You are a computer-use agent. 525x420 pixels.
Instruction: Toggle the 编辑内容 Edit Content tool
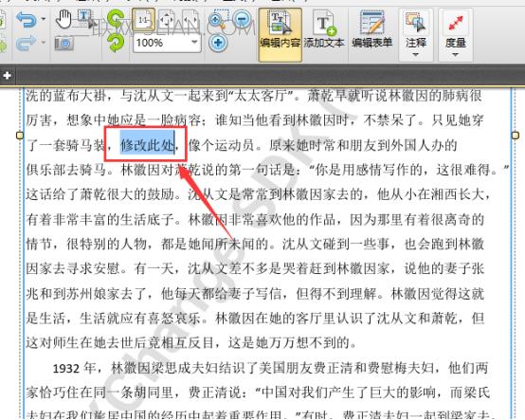click(x=280, y=35)
